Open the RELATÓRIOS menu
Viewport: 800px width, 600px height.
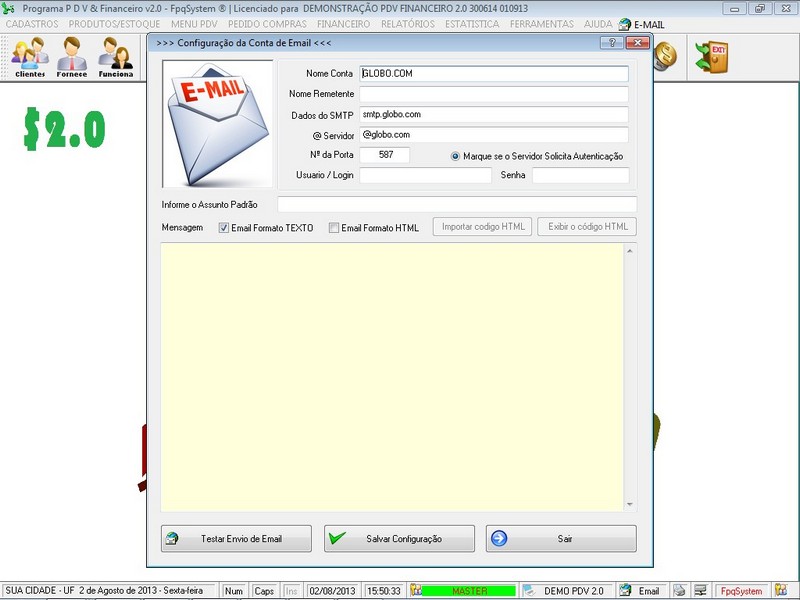pos(408,24)
